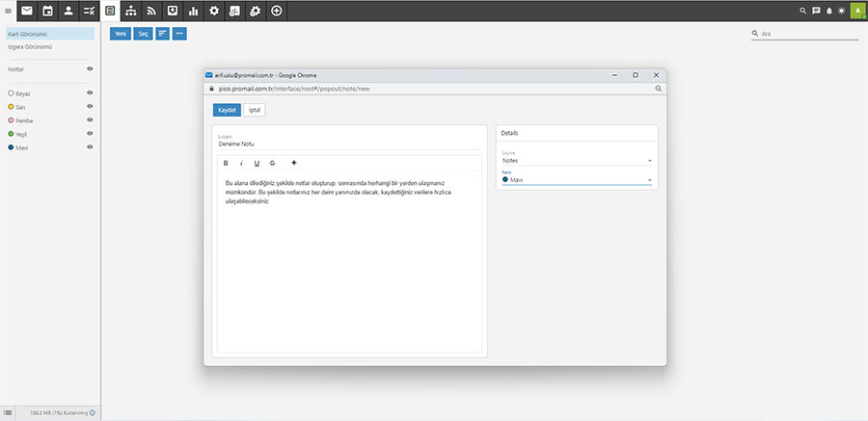This screenshot has width=868, height=421.
Task: Click the İptal button
Action: [x=255, y=110]
